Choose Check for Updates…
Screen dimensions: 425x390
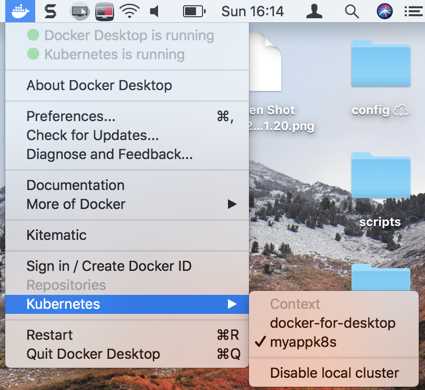click(x=127, y=135)
